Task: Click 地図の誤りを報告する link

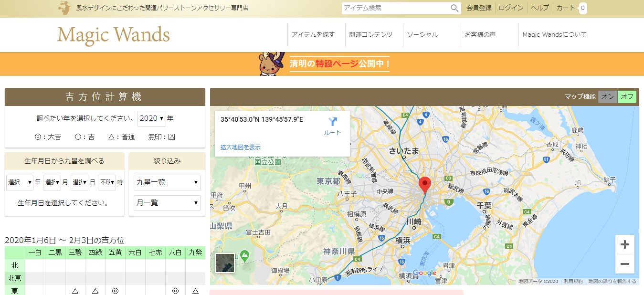Action: [x=612, y=282]
